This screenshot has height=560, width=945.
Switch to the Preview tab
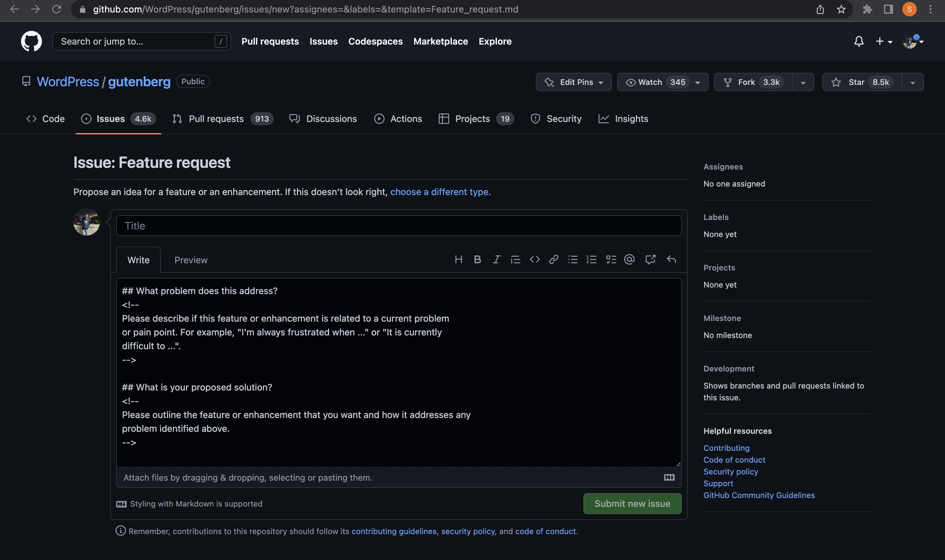(191, 260)
